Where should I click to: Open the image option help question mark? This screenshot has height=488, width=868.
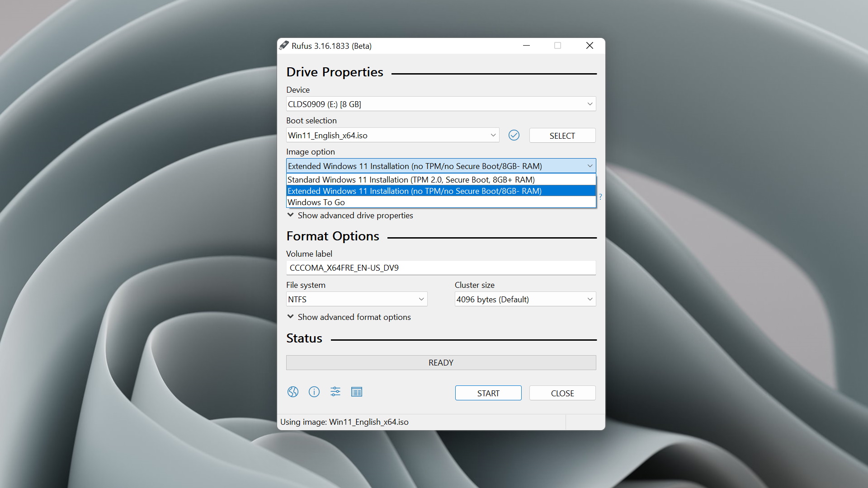[600, 197]
